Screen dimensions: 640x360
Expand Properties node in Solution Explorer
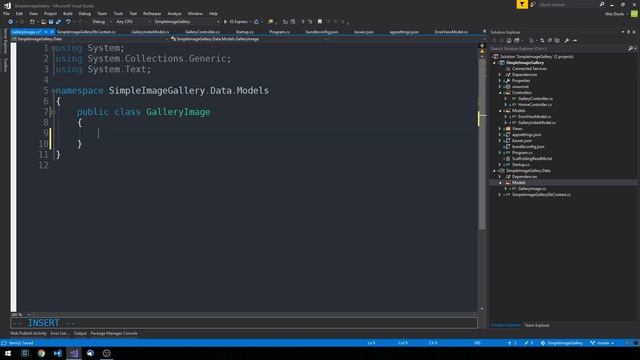click(x=500, y=81)
